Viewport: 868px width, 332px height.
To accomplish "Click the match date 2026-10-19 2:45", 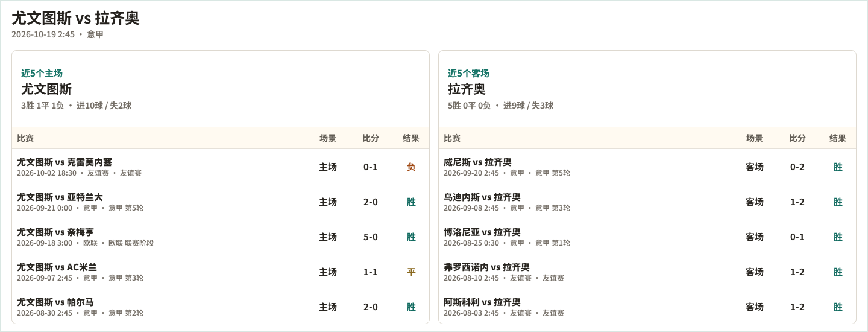I will coord(43,34).
